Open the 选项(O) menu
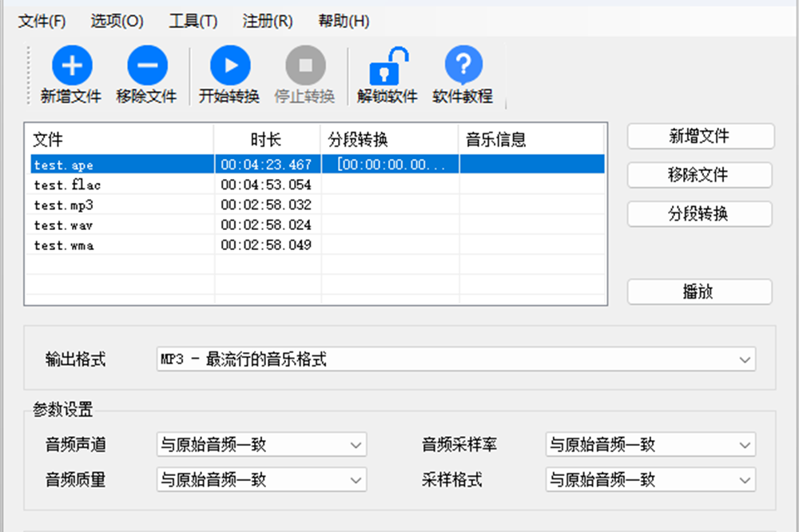The height and width of the screenshot is (532, 799). (117, 22)
